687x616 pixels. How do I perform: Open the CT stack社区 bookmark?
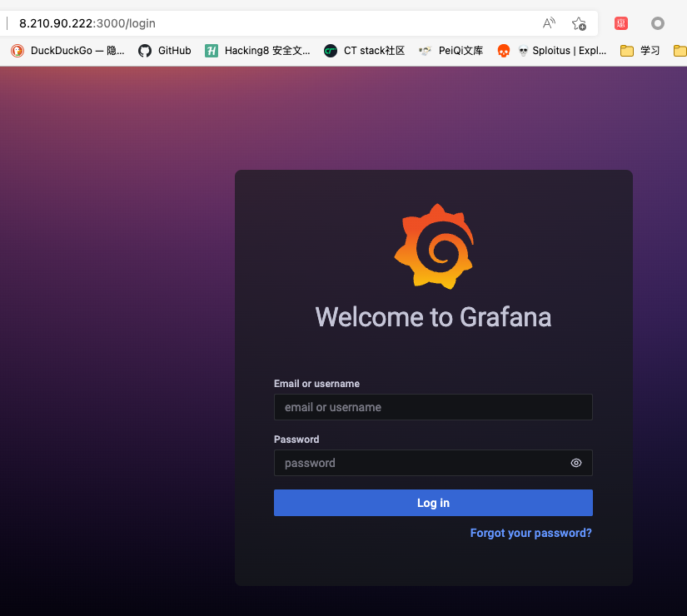coord(365,51)
